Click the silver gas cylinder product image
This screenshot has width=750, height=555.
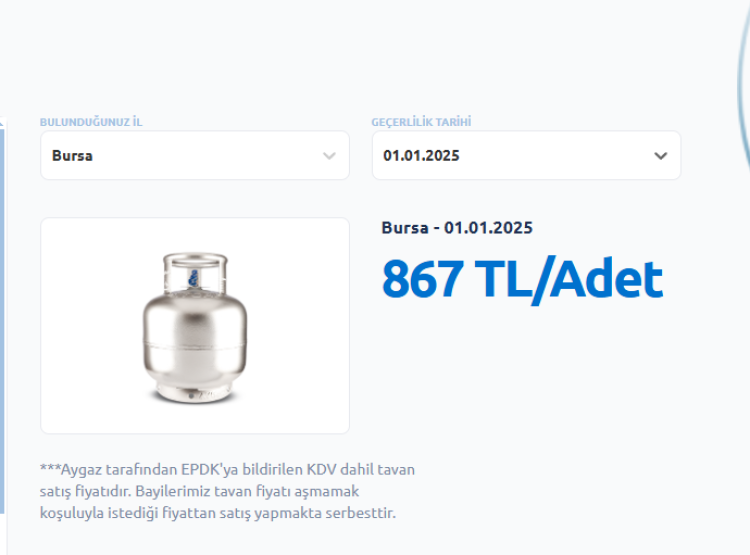pos(195,328)
